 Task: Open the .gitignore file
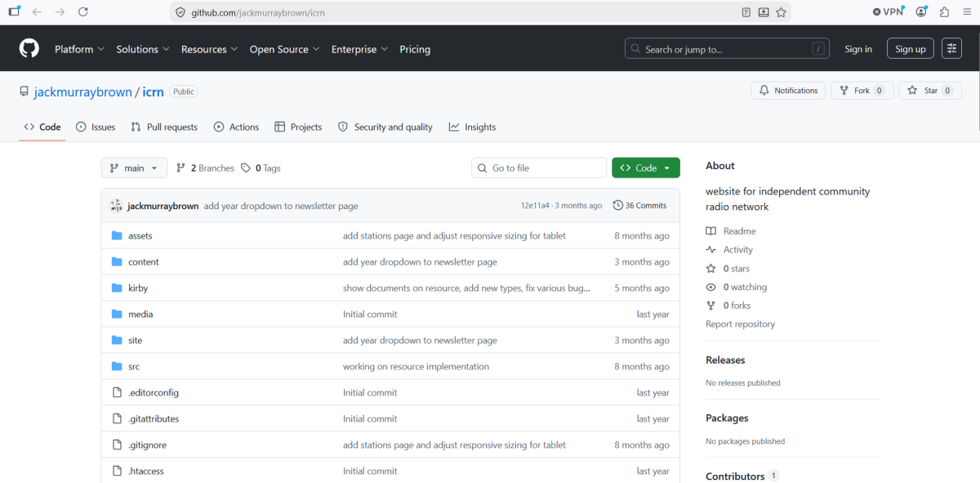point(147,445)
